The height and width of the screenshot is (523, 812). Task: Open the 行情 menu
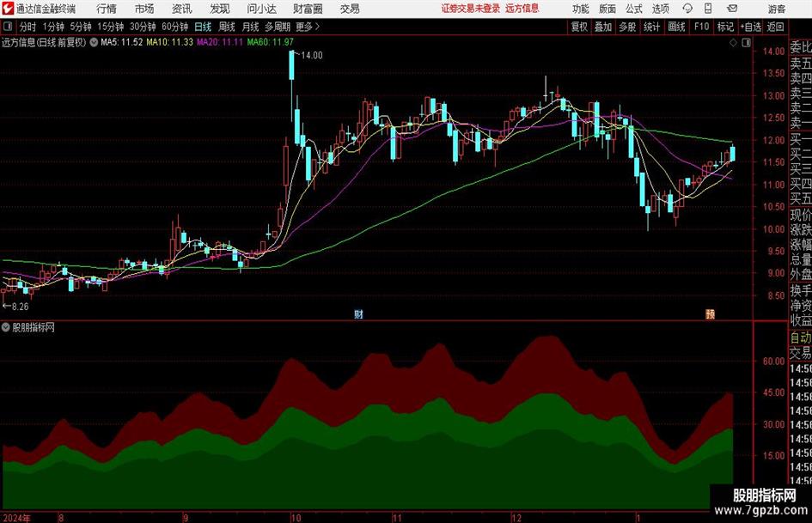click(107, 9)
